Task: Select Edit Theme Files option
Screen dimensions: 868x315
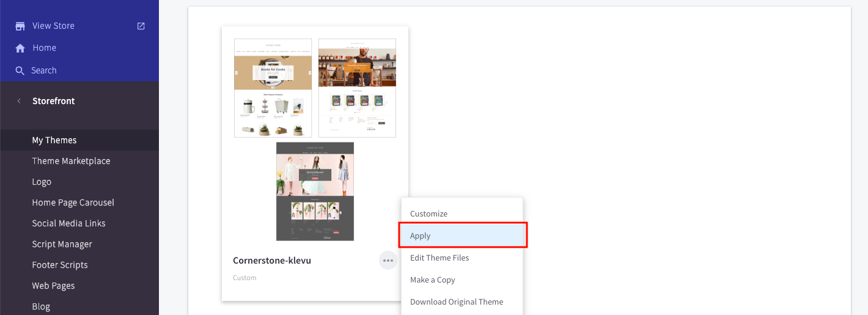Action: click(x=440, y=258)
